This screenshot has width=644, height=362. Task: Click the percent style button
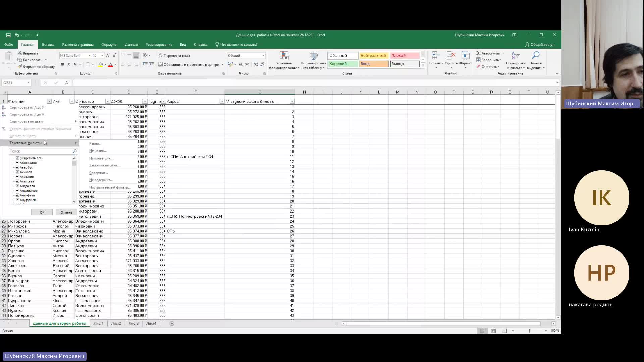click(x=240, y=64)
